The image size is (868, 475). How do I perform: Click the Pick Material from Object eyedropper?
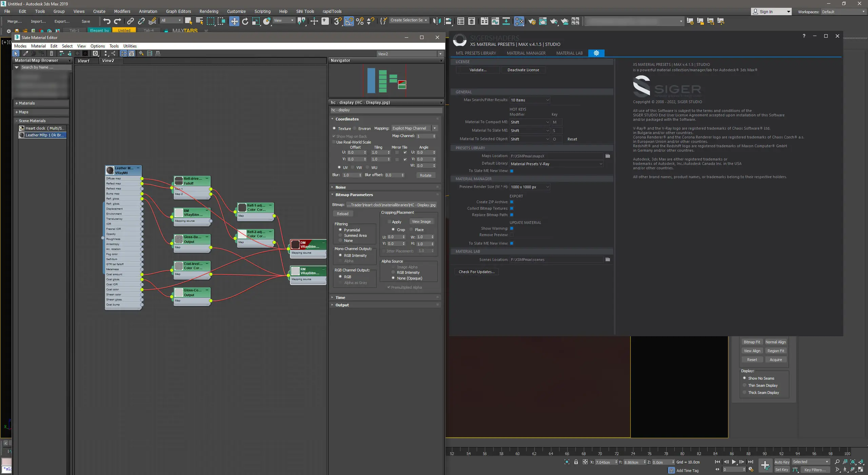click(25, 53)
